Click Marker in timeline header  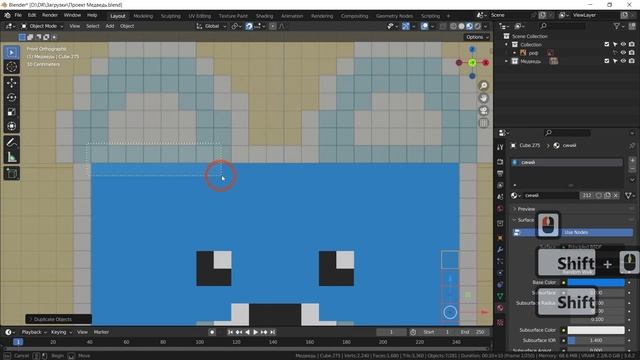(x=101, y=332)
